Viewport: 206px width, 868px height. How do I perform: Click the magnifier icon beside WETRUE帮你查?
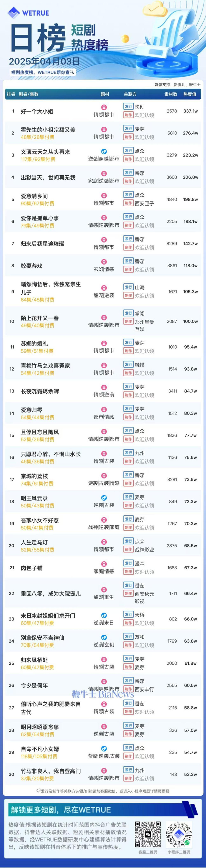click(72, 72)
